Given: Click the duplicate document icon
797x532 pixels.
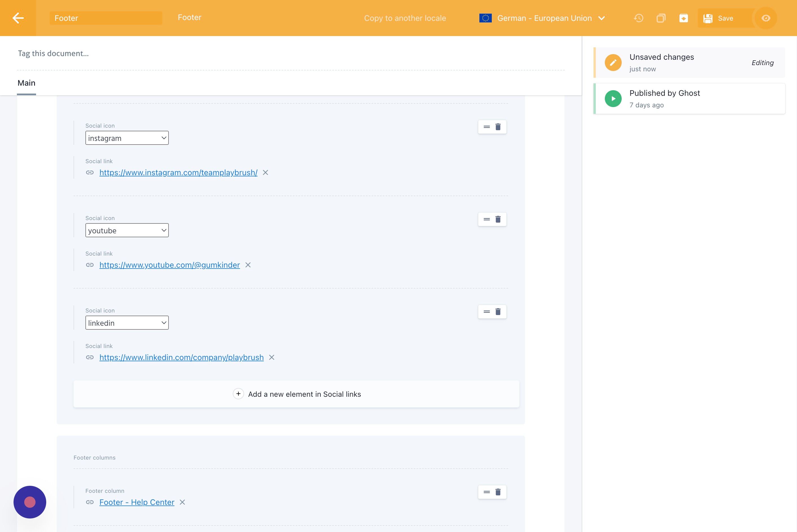Looking at the screenshot, I should [x=661, y=18].
